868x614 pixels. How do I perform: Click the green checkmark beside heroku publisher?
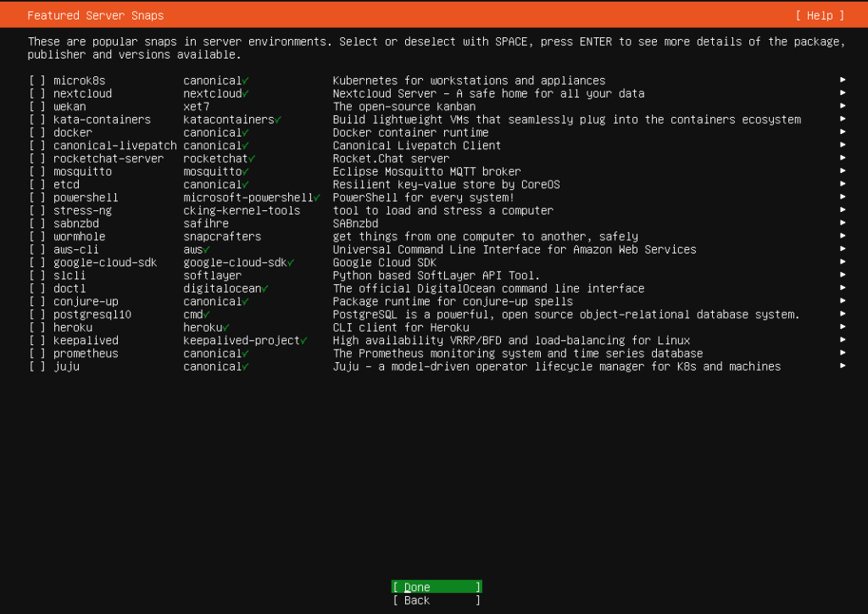click(x=225, y=327)
